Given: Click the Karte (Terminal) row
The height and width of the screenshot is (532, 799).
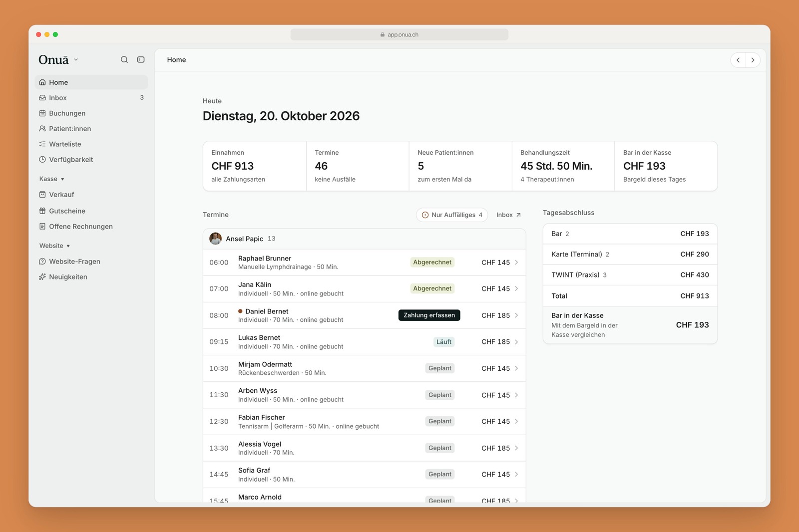Looking at the screenshot, I should (630, 255).
